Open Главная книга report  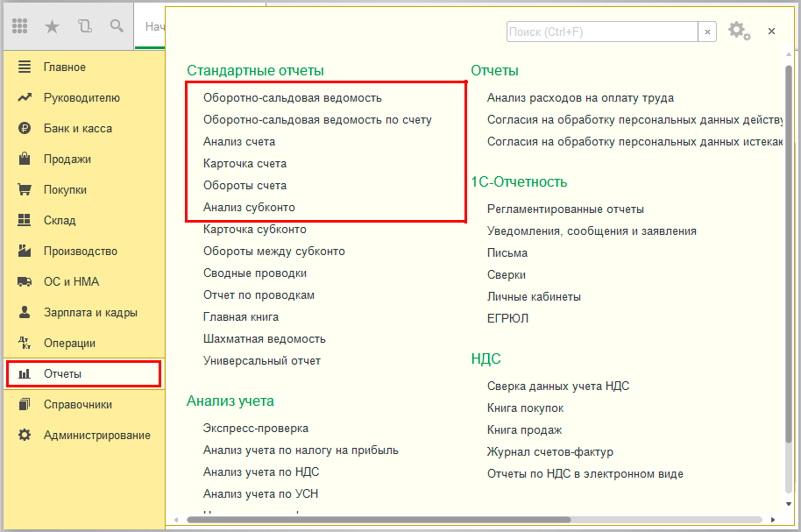tap(241, 317)
